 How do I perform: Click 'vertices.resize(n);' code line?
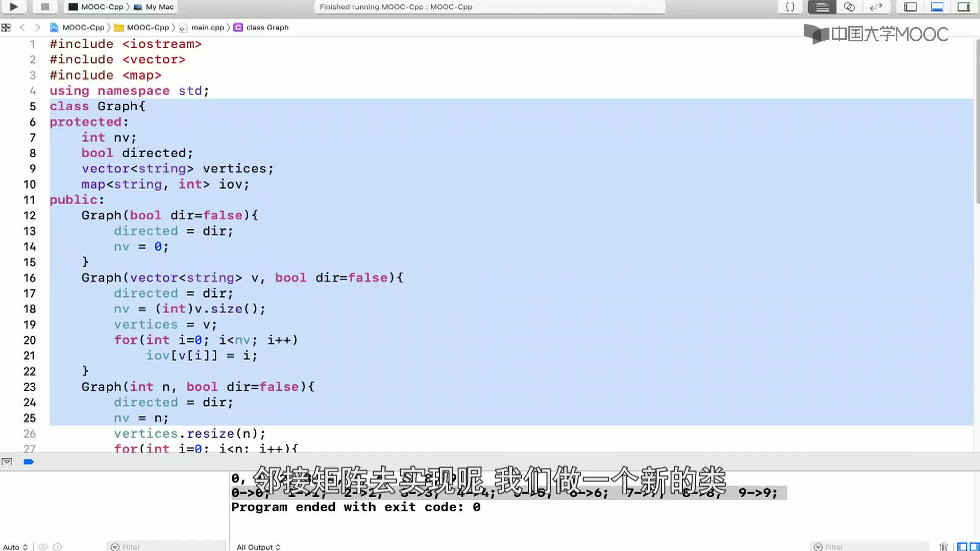189,434
